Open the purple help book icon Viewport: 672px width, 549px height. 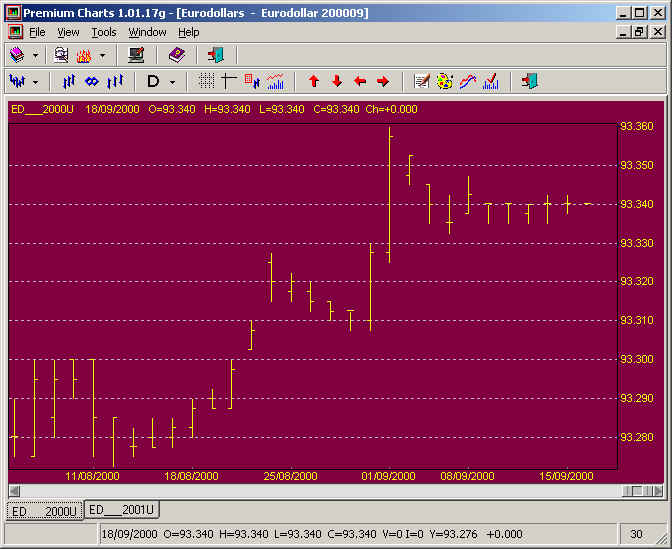pos(177,55)
